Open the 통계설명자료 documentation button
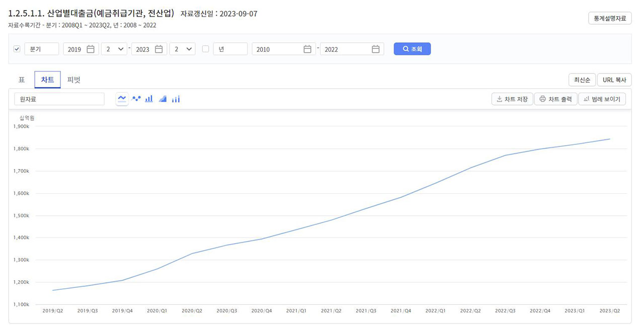The image size is (644, 325). [609, 18]
